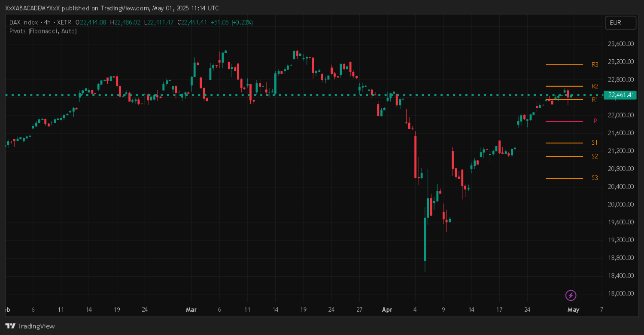Open the EUR currency selector
The height and width of the screenshot is (335, 644).
pyautogui.click(x=620, y=23)
